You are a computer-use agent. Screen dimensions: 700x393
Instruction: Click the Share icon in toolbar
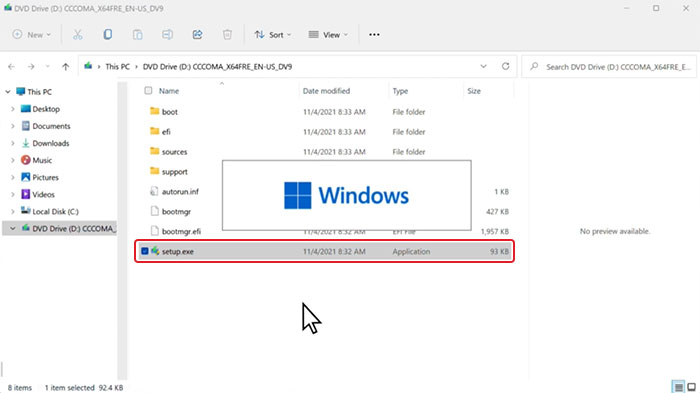click(197, 34)
